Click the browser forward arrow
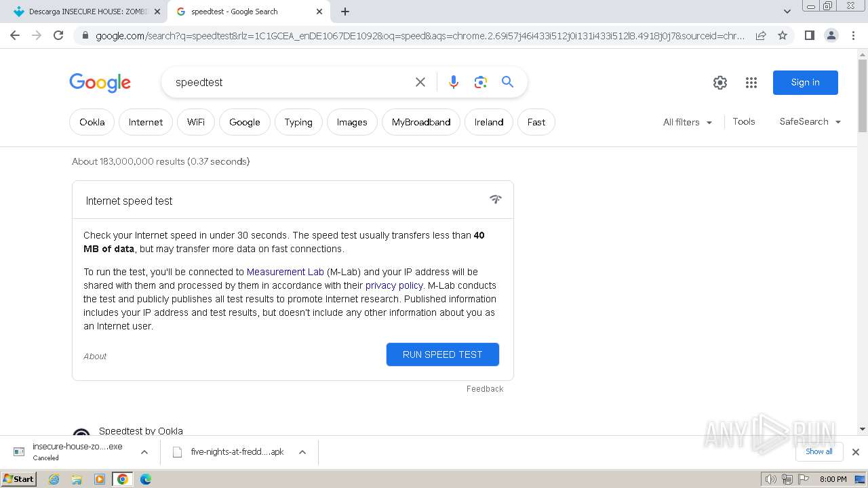This screenshot has width=868, height=488. (x=37, y=35)
